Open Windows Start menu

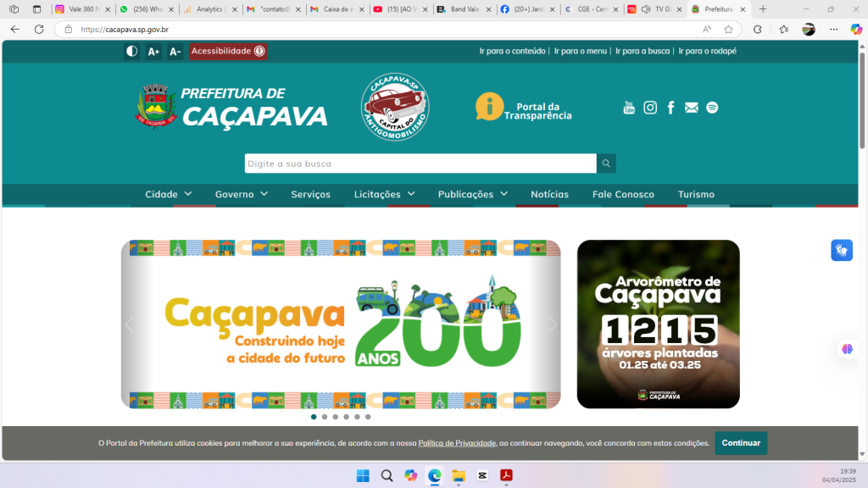363,476
